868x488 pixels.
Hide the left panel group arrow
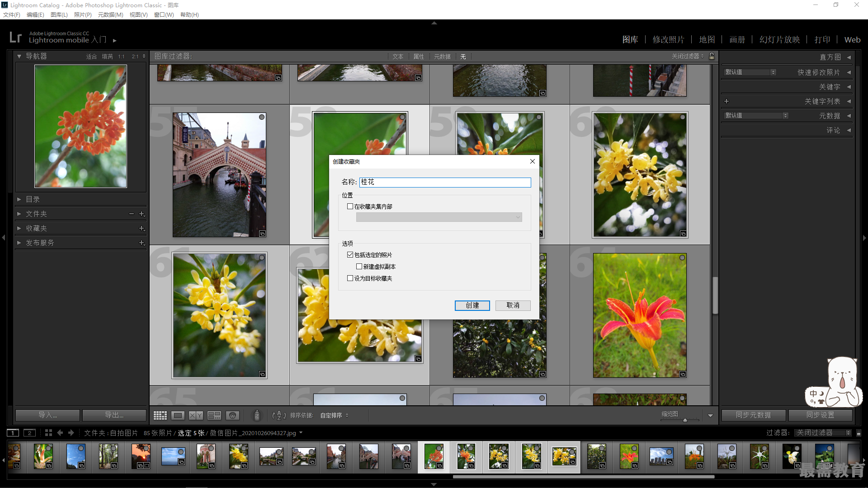coord(4,238)
